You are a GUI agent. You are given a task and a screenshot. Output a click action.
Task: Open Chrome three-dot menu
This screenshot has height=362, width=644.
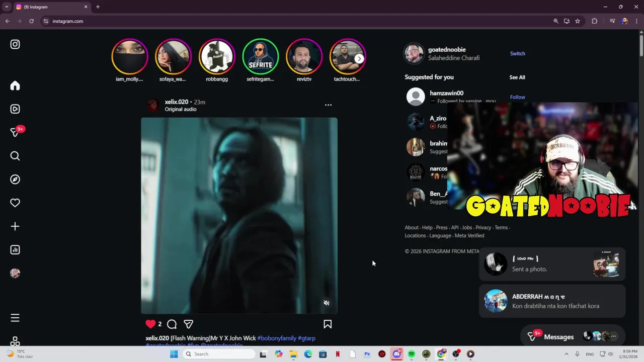(636, 21)
